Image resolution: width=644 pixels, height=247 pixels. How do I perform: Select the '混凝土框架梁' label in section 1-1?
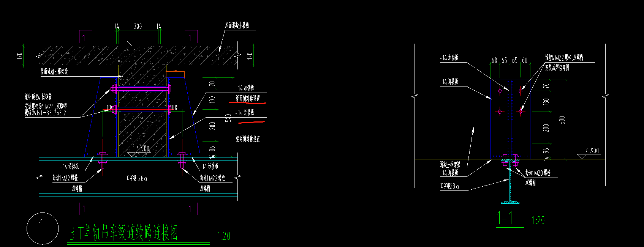[450, 165]
